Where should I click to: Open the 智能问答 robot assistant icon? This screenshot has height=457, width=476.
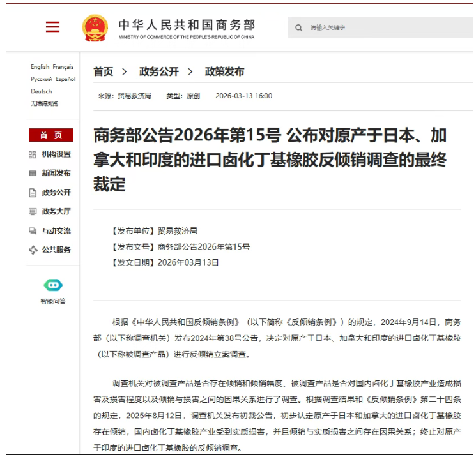(53, 285)
